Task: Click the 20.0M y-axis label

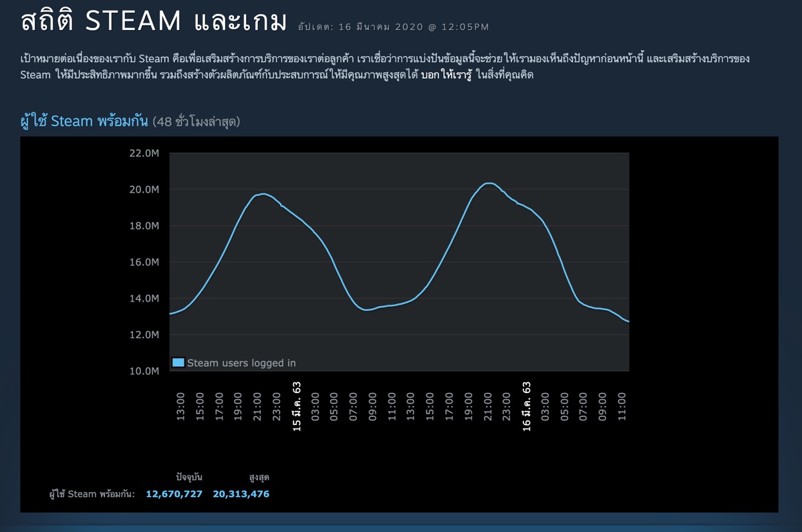Action: tap(143, 189)
